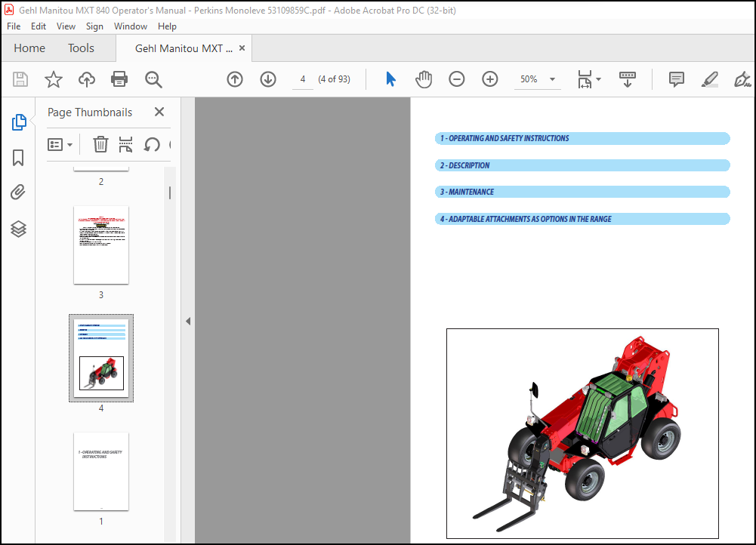
Task: Rotate page counterclockwise icon
Action: click(152, 144)
